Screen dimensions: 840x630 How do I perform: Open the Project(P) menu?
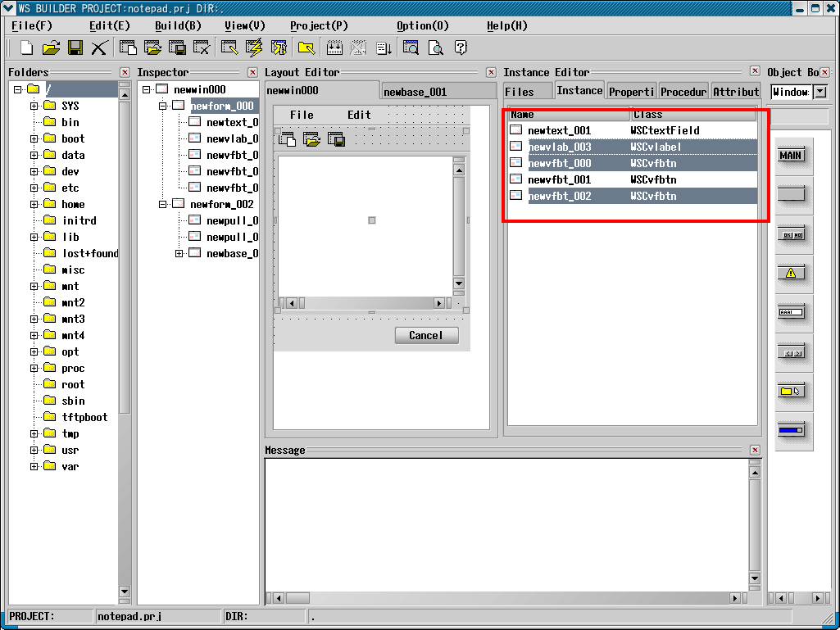point(319,25)
